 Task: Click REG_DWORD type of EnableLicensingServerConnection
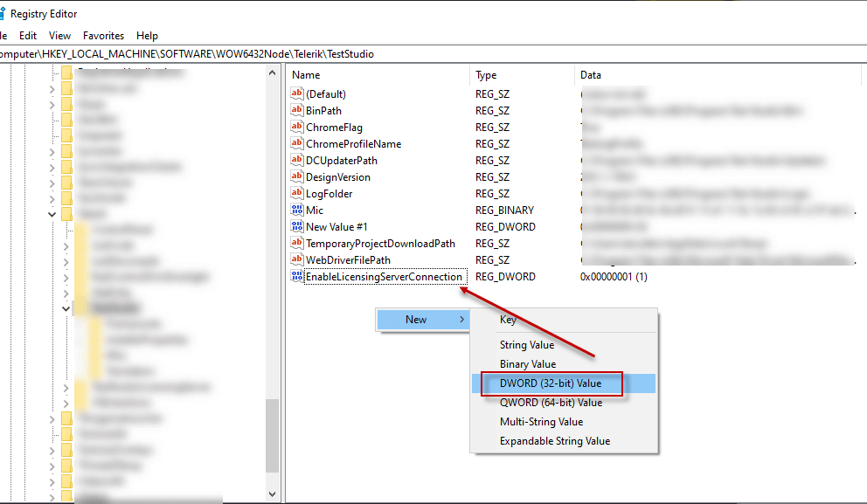click(505, 276)
